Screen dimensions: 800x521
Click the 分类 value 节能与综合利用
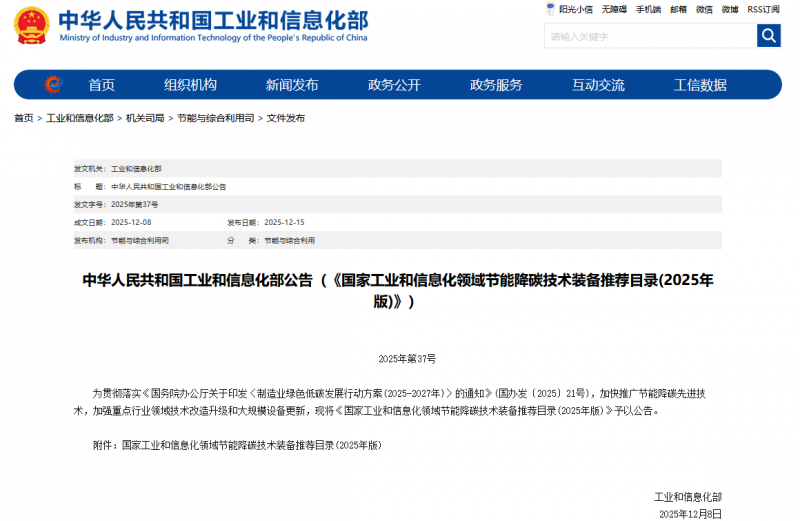coord(289,240)
